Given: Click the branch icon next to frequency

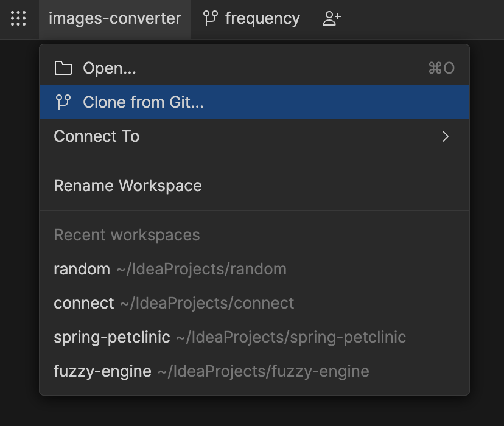Looking at the screenshot, I should pos(211,18).
